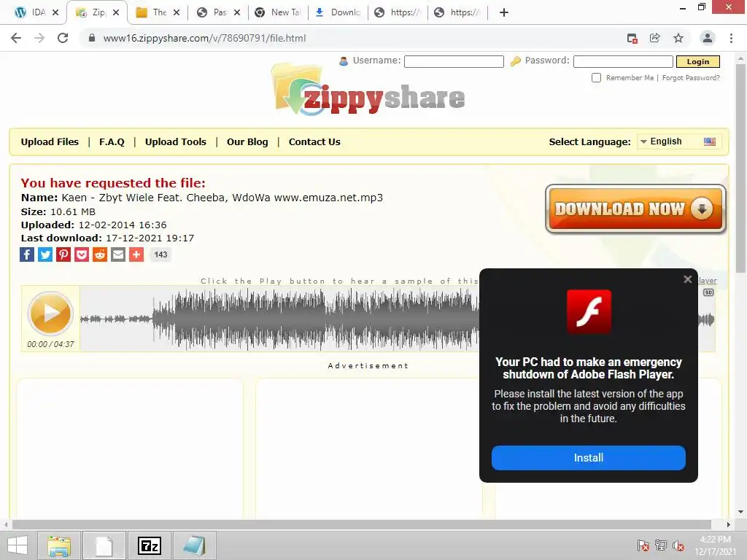Play the audio sample

(x=50, y=313)
